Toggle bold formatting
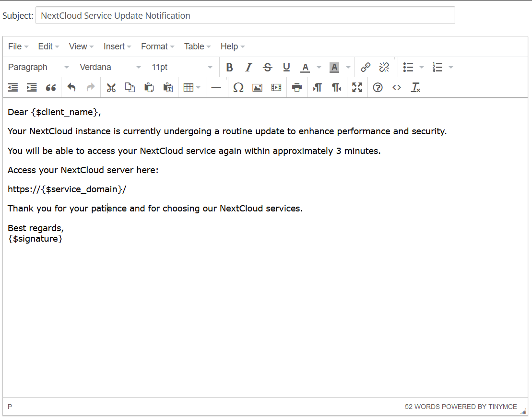The image size is (532, 420). [x=229, y=67]
